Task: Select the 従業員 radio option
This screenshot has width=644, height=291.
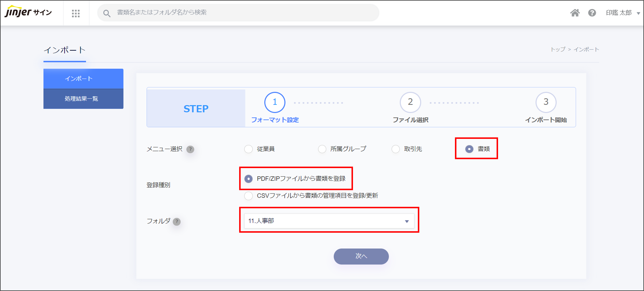Action: 248,149
